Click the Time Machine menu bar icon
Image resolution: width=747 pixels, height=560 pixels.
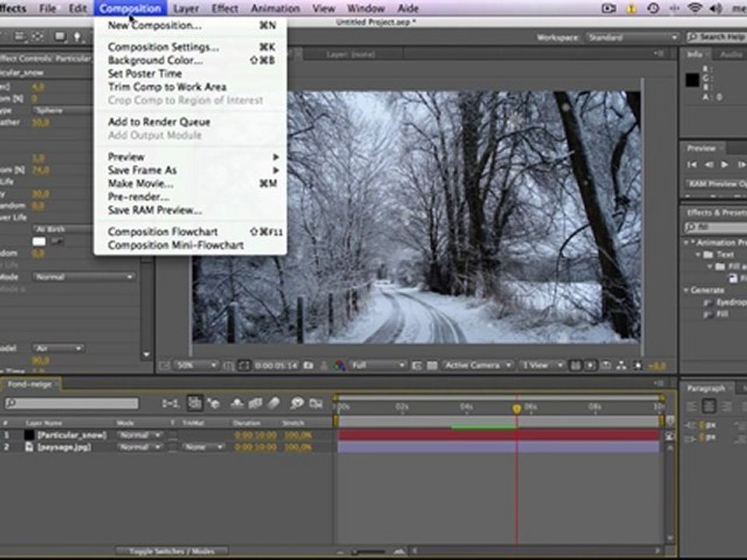click(653, 8)
